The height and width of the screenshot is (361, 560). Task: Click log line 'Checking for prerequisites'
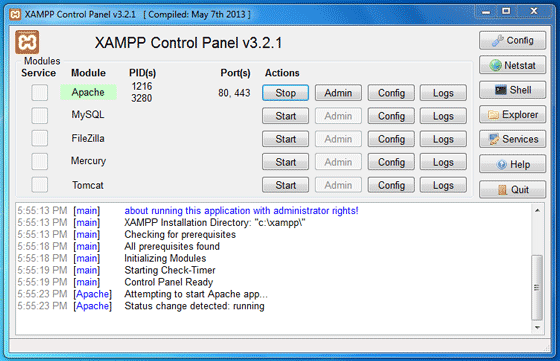pos(180,234)
